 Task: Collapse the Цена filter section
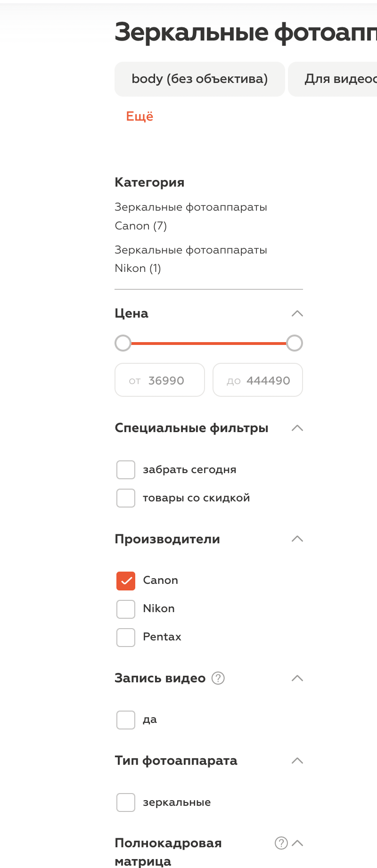click(297, 314)
